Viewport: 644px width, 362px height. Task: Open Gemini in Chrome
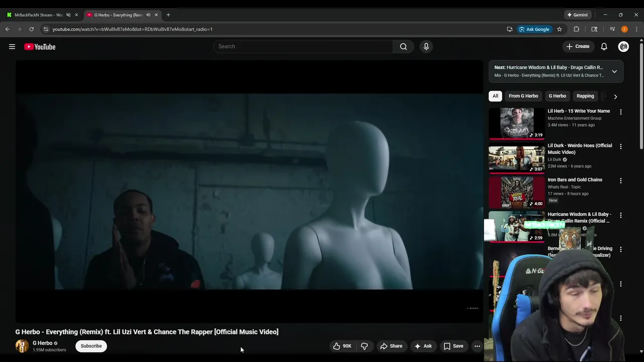[x=577, y=15]
